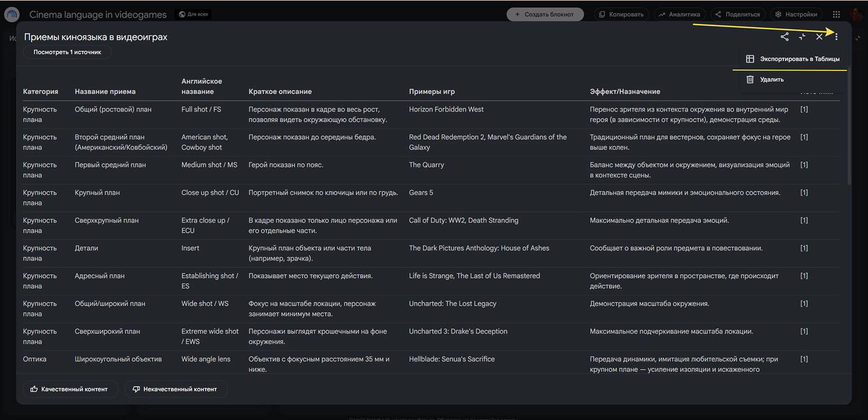
Task: Click 'Герой показан по пояс.' description
Action: click(286, 165)
